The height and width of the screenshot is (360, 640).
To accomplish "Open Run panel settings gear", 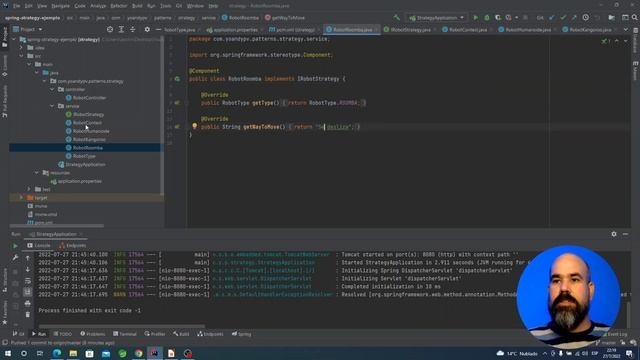I will coord(614,234).
